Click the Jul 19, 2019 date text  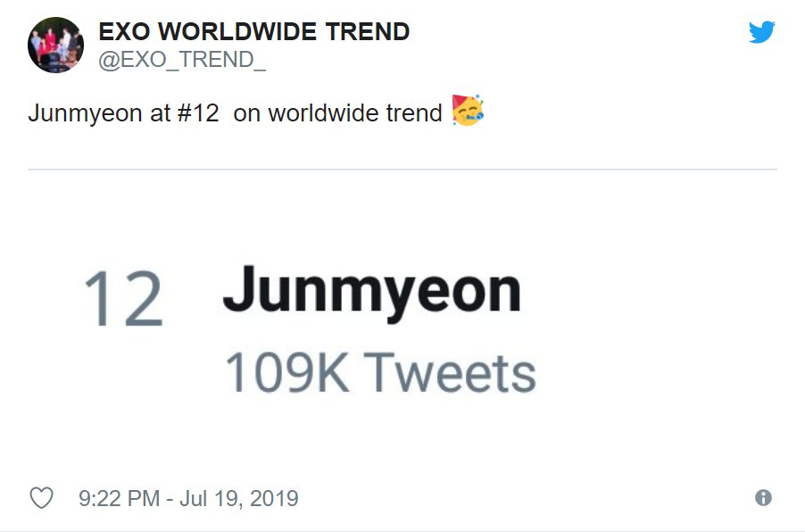(x=239, y=498)
